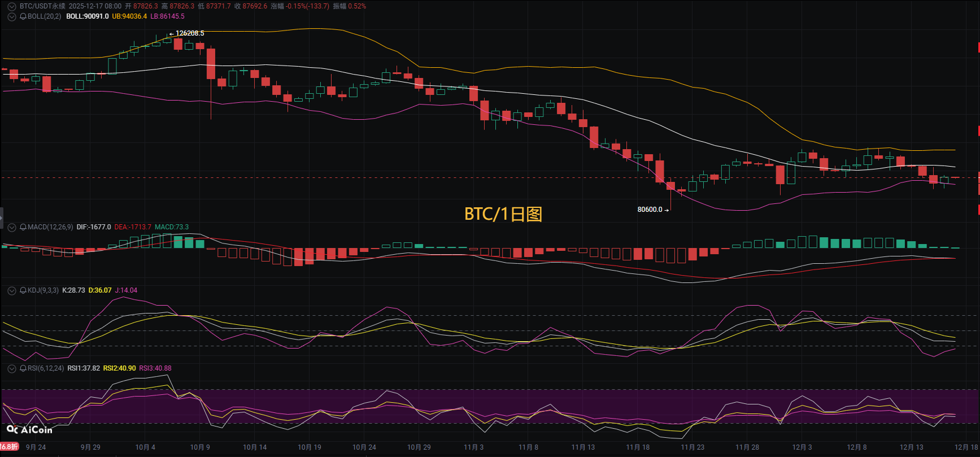Collapse the BTC/USDT main chart header chevron
Screen dimensions: 980x457
(12, 6)
